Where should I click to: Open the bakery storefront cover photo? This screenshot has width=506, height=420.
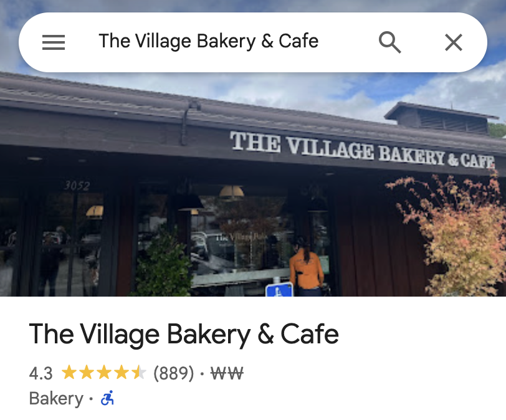tap(253, 184)
